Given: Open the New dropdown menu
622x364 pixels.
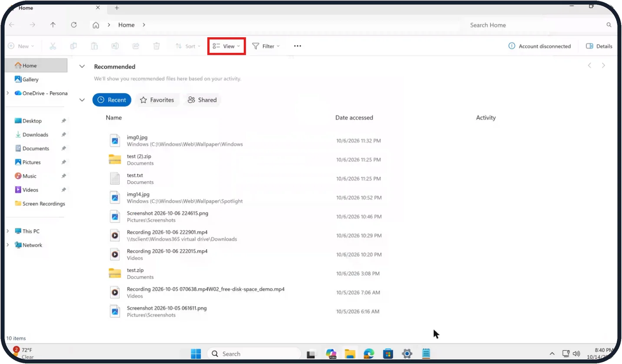Looking at the screenshot, I should click(x=21, y=46).
